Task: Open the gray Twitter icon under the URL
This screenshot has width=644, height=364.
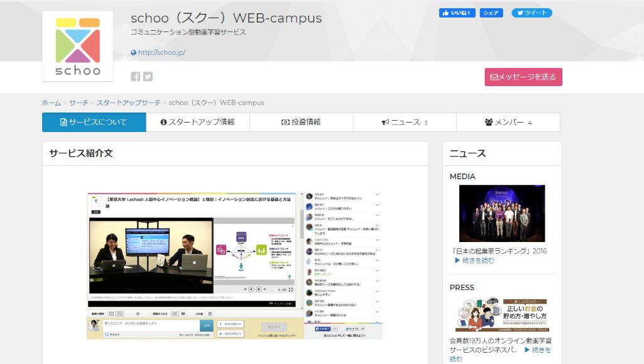Action: [x=148, y=77]
